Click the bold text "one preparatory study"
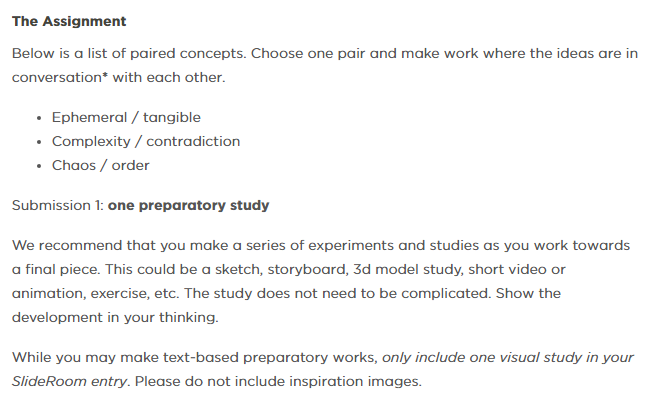 coord(189,205)
